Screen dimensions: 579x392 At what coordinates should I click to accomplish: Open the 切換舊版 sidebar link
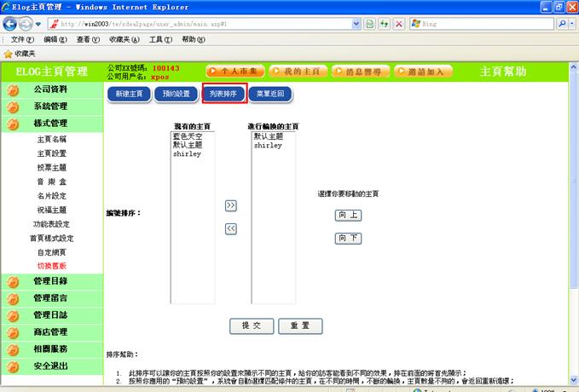51,266
